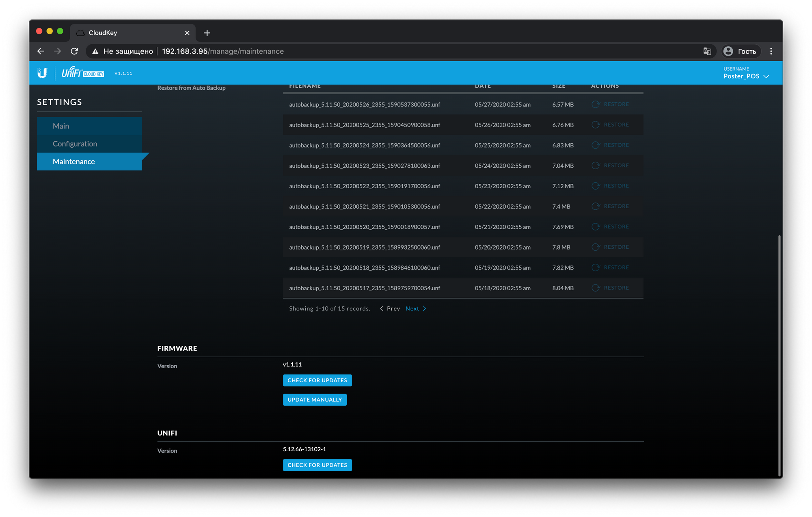The width and height of the screenshot is (812, 517).
Task: Click restore icon for 05/27/2020 backup
Action: (x=596, y=104)
